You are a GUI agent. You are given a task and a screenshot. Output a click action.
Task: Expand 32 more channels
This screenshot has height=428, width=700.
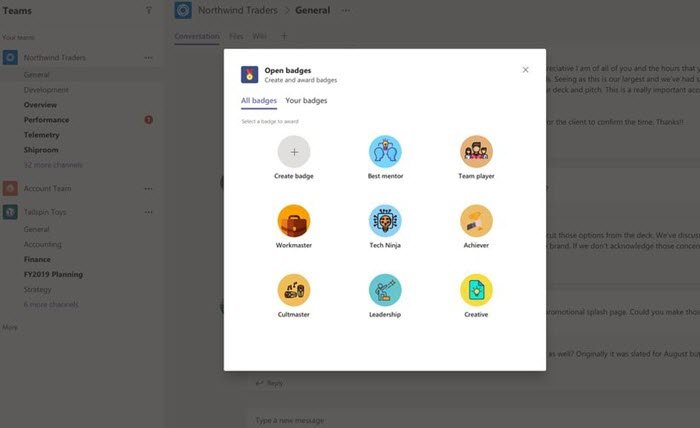point(53,165)
